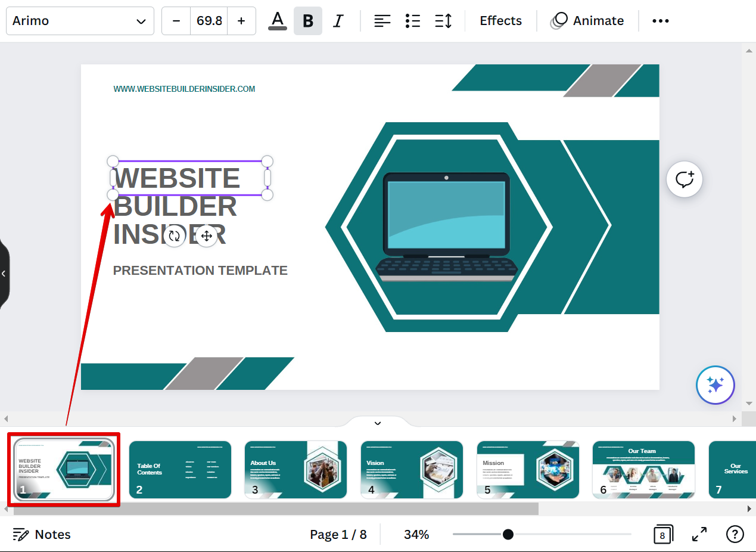The width and height of the screenshot is (756, 552).
Task: Open the more options ellipsis menu
Action: point(661,21)
